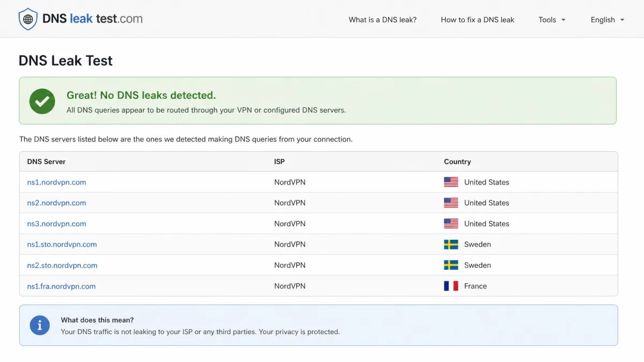Click NordVPN ISP in ns1.fra.nordvpn.com row
Viewport: 644px width, 362px height.
pos(290,286)
